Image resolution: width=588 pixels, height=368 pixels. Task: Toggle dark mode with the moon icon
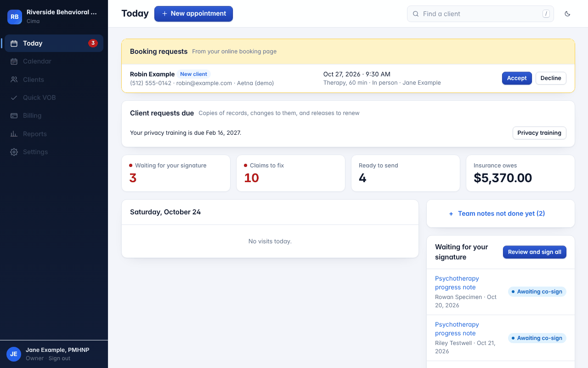click(567, 14)
